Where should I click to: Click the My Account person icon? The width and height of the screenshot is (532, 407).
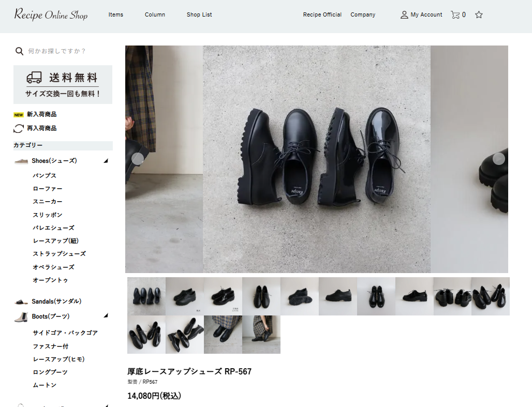pos(404,14)
